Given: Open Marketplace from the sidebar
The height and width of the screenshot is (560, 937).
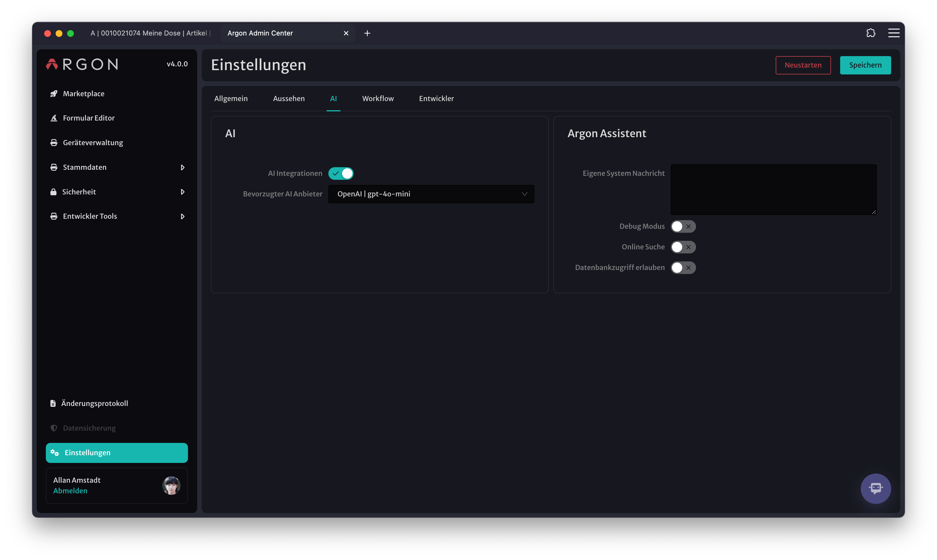Looking at the screenshot, I should 117,94.
